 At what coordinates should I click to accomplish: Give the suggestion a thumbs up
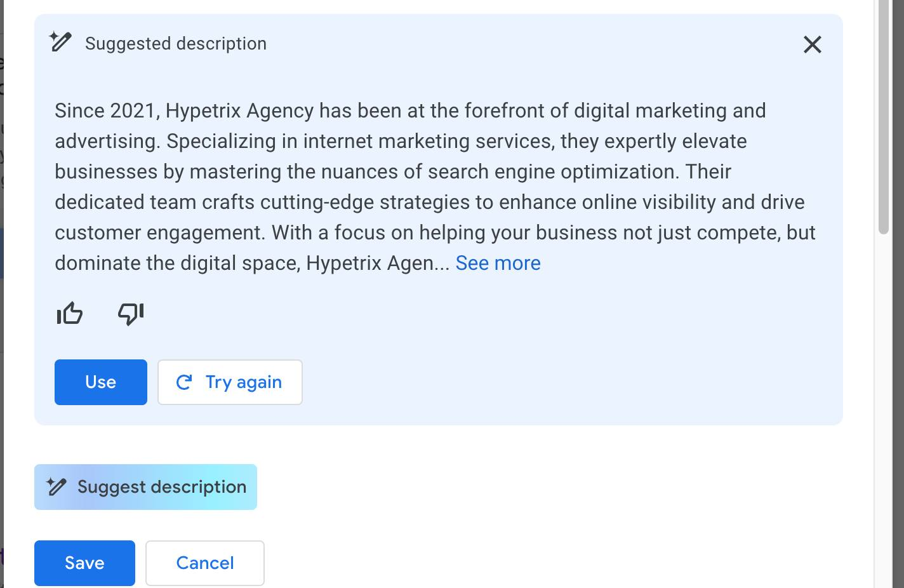click(70, 314)
